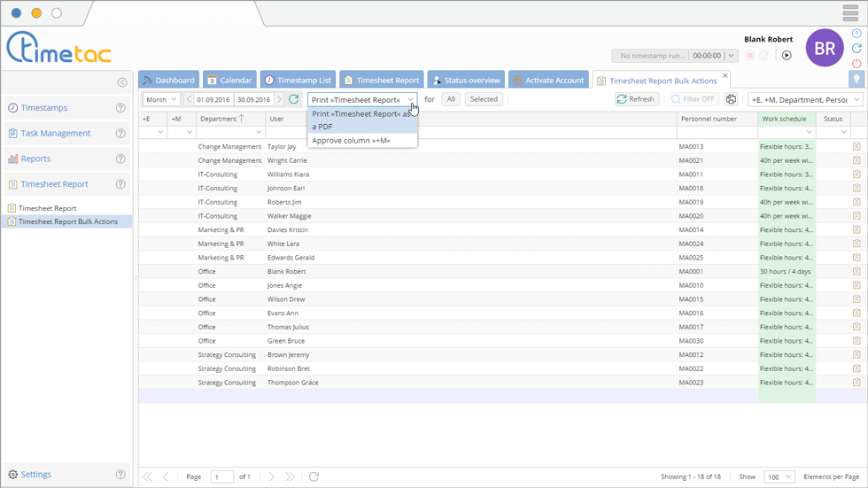Open the Work schedule filter dropdown
This screenshot has height=488, width=868.
coord(810,132)
